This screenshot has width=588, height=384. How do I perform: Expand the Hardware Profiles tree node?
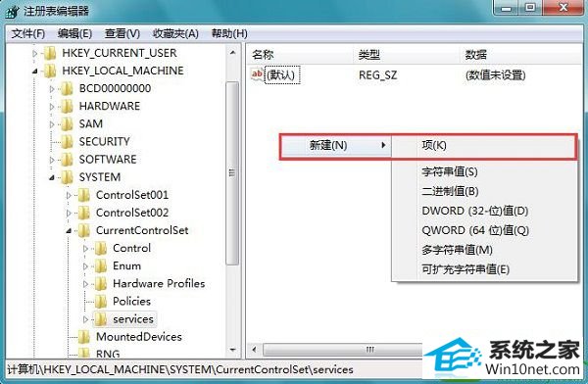tap(85, 284)
